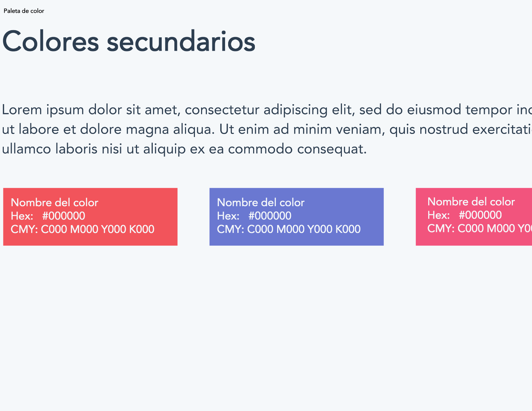Select CMY line in pink swatch
The height and width of the screenshot is (411, 532).
(480, 228)
